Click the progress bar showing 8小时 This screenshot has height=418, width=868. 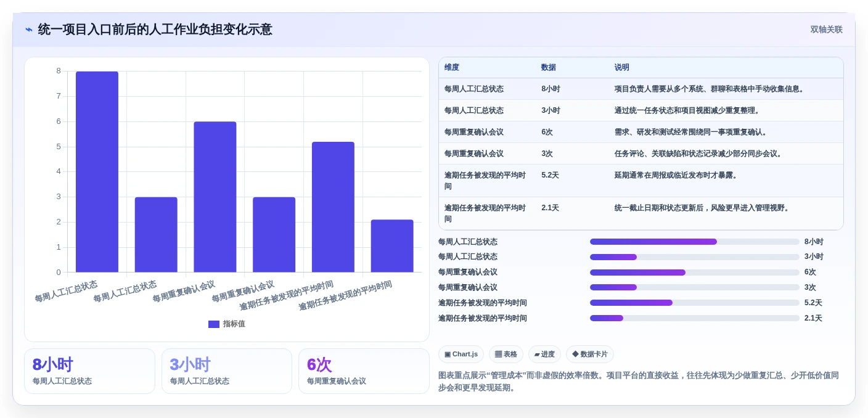tap(695, 242)
